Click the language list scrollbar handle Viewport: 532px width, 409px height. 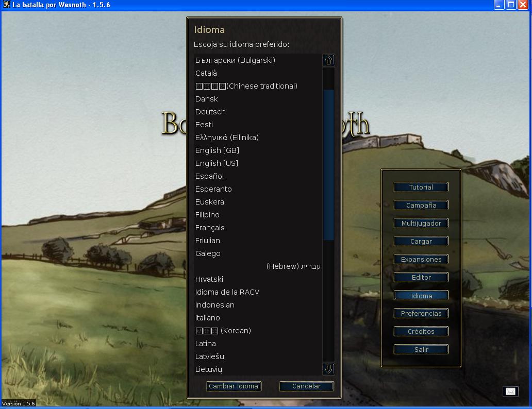click(x=328, y=165)
